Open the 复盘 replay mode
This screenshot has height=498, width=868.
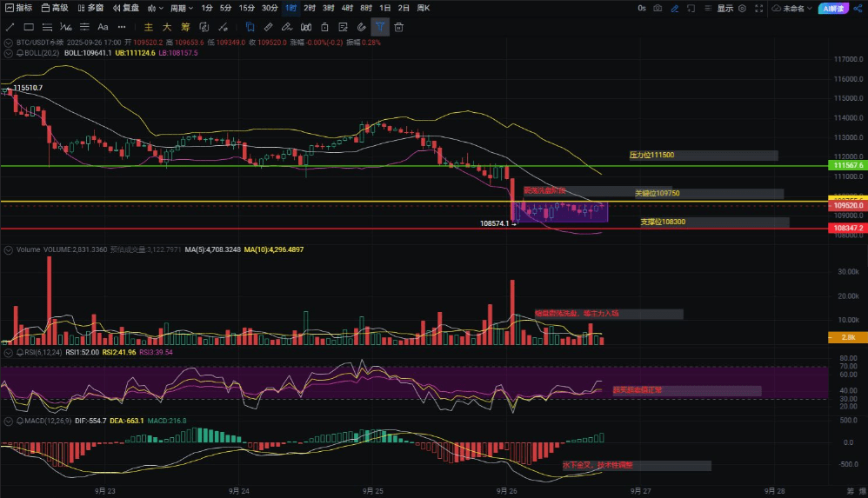coord(126,8)
